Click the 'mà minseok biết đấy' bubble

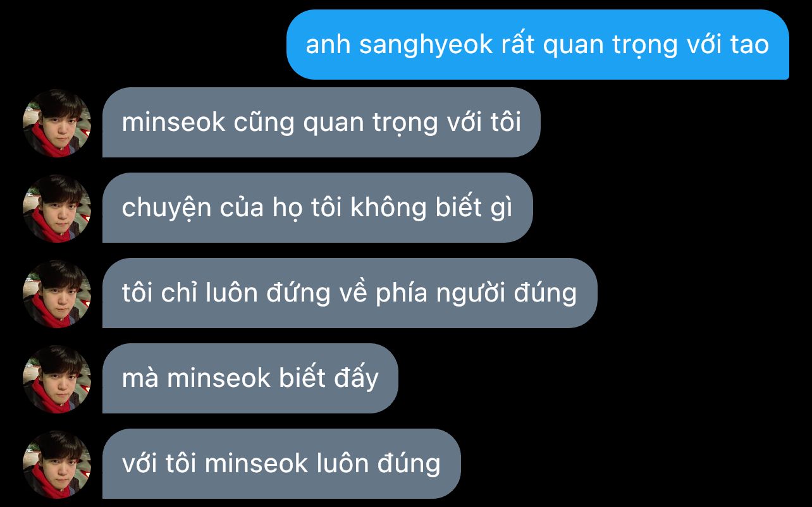250,379
